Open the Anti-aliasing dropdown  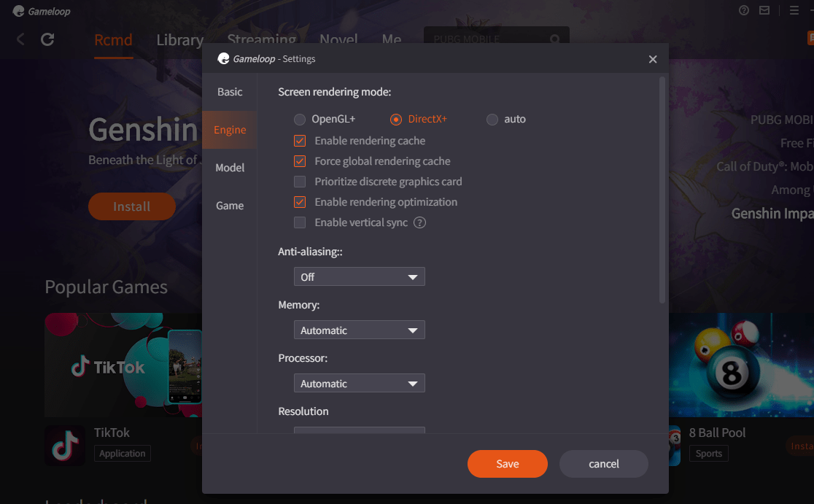tap(360, 276)
